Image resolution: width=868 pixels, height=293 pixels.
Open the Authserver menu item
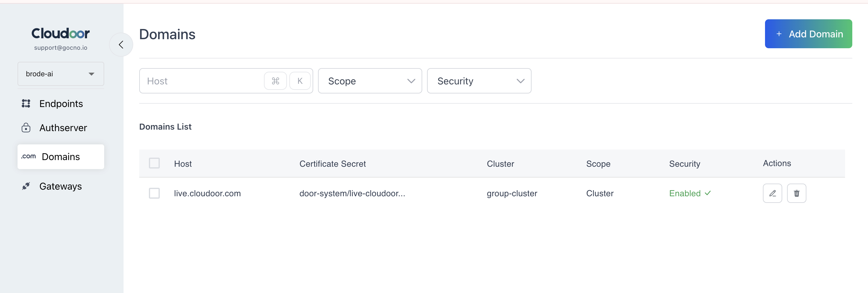(63, 128)
